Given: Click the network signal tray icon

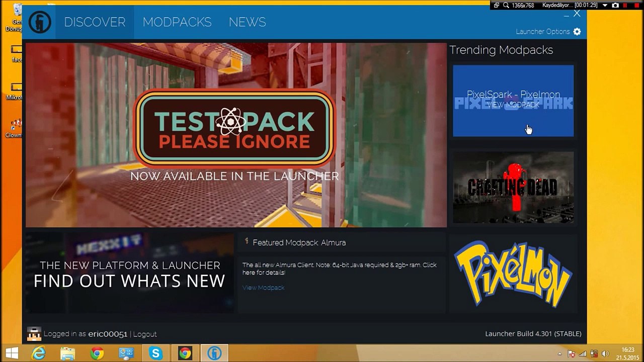Looking at the screenshot, I should (583, 354).
